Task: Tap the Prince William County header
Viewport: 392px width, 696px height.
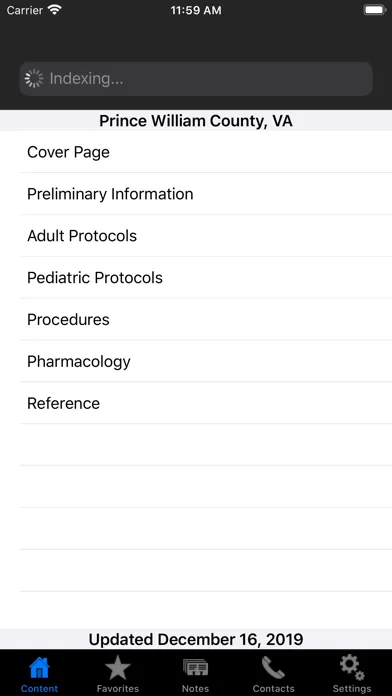Action: pyautogui.click(x=196, y=121)
